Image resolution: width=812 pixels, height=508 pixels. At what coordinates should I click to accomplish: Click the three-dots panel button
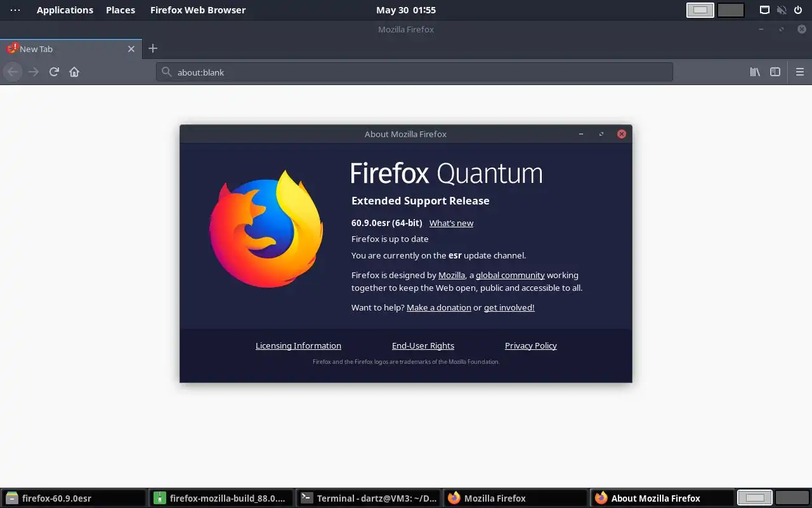pyautogui.click(x=15, y=10)
